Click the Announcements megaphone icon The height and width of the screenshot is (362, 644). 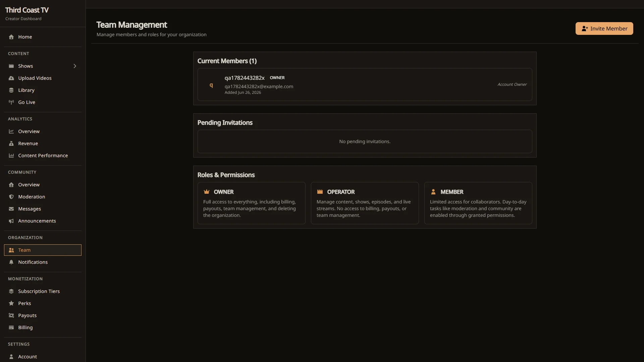point(11,221)
